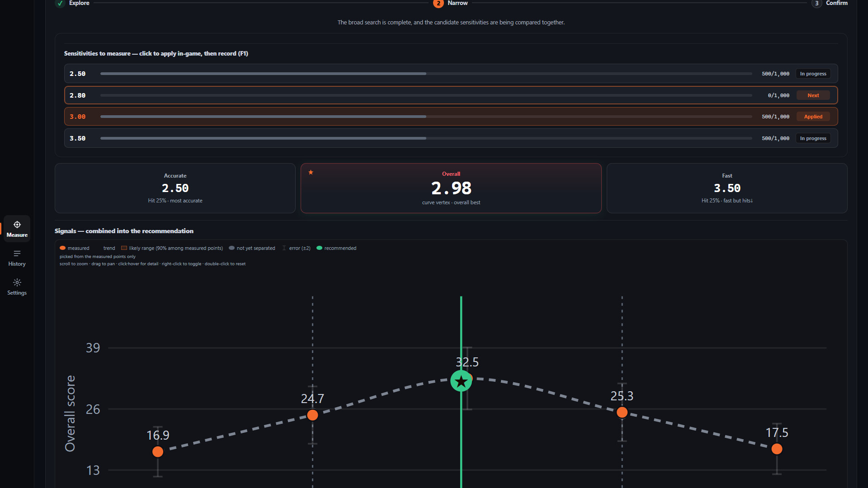Click the progress bar of the 3.50 row

click(x=426, y=138)
